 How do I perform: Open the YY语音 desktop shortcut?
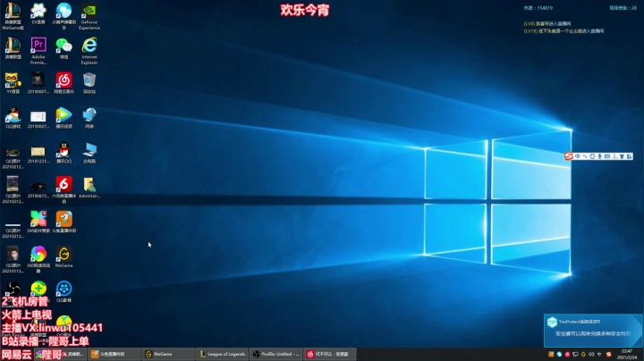click(x=13, y=83)
